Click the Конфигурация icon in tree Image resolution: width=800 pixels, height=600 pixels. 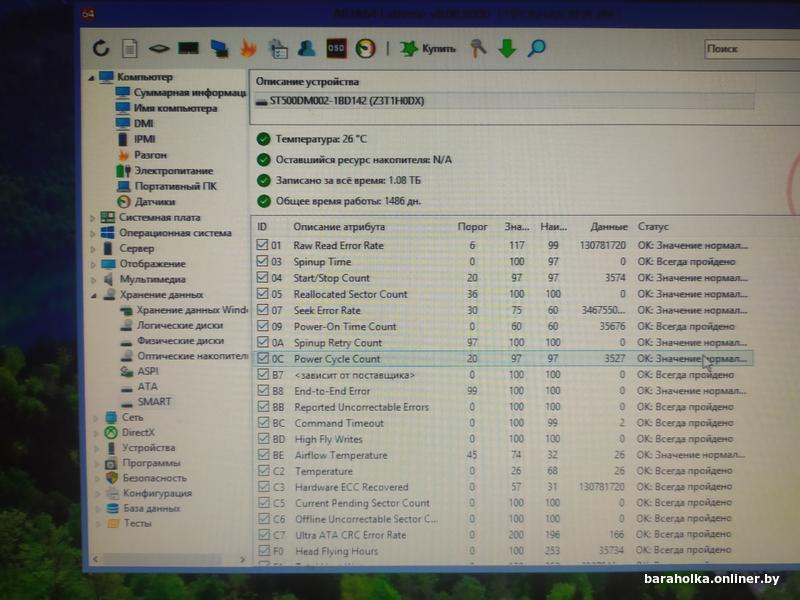pyautogui.click(x=112, y=493)
